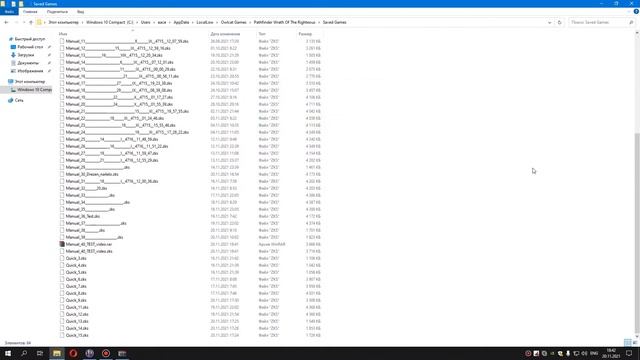Select file Quick_3.zks
This screenshot has width=640, height=360.
click(76, 258)
